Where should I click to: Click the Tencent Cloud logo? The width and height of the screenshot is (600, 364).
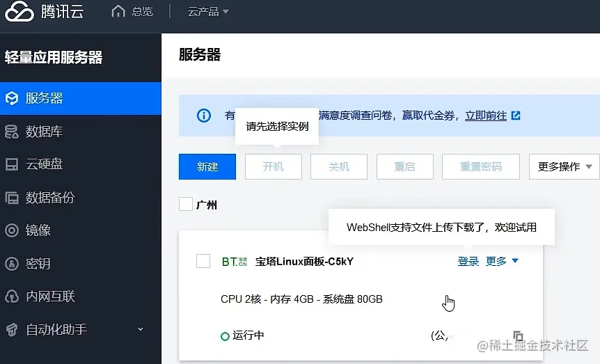point(44,11)
